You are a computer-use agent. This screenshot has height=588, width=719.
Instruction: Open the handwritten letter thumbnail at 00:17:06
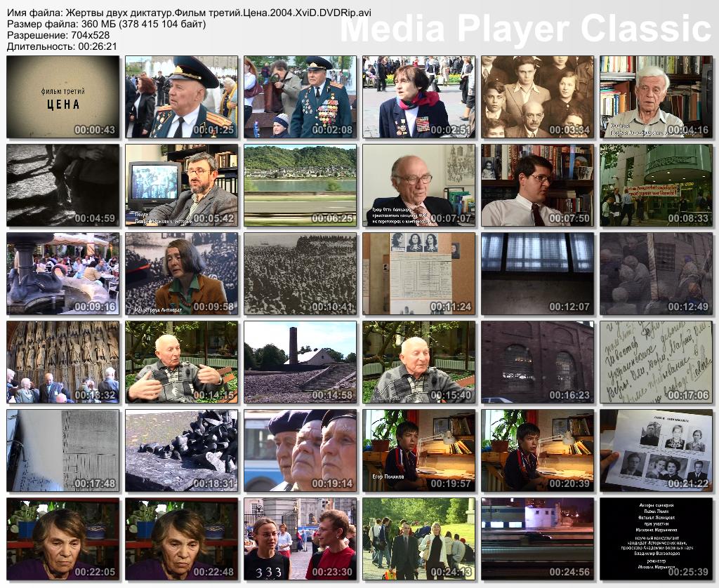point(656,362)
